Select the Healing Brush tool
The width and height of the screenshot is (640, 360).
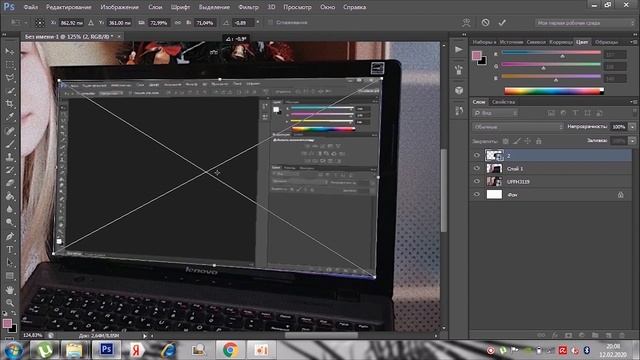point(10,131)
